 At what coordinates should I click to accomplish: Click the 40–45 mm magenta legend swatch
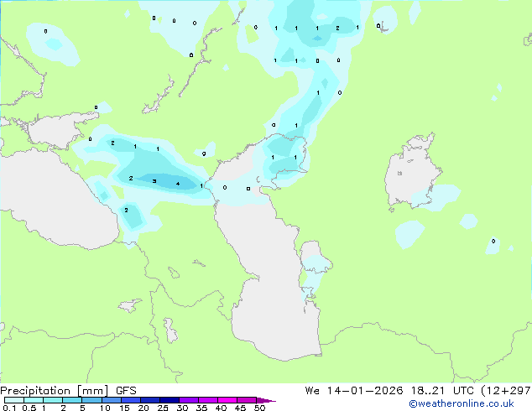(x=227, y=400)
